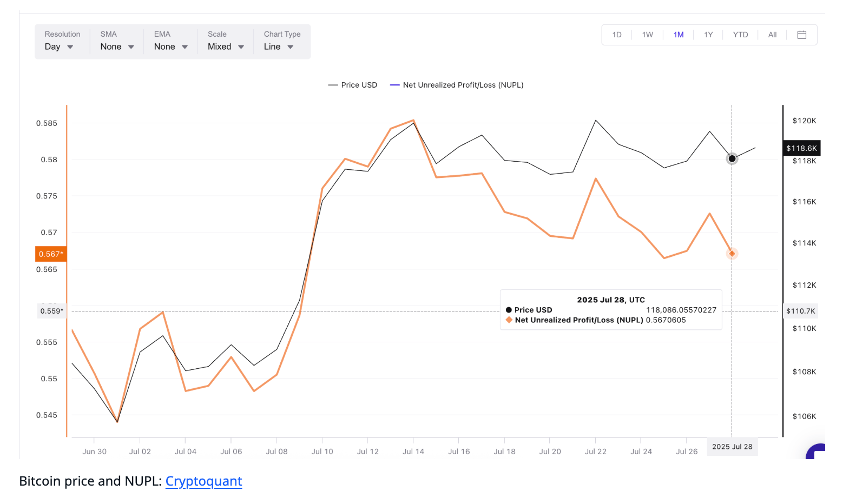The width and height of the screenshot is (843, 504).
Task: Show All time range data
Action: 772,35
